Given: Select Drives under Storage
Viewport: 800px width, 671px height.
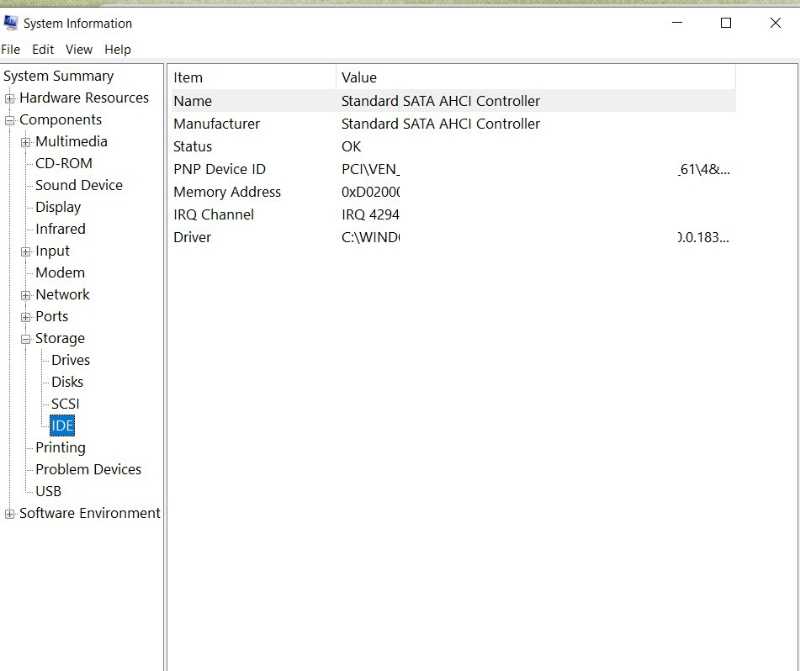Looking at the screenshot, I should [x=70, y=359].
